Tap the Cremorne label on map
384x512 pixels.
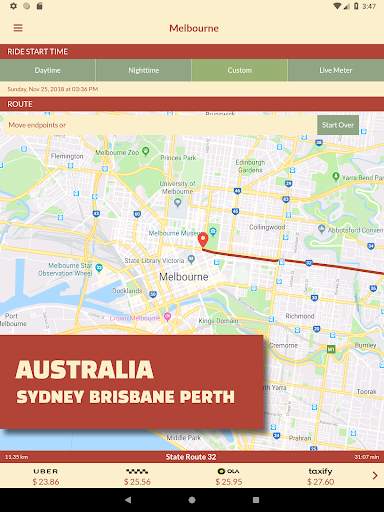coord(284,345)
